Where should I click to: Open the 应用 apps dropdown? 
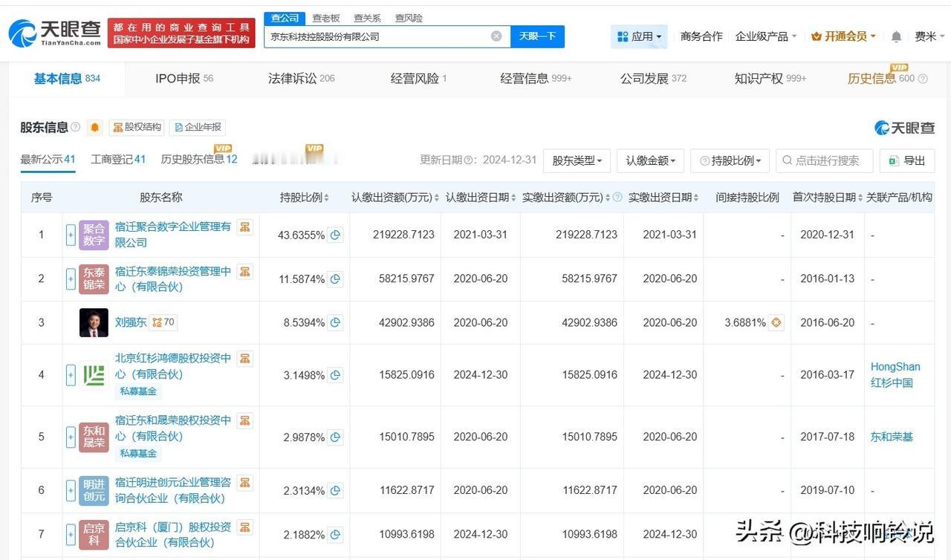639,36
